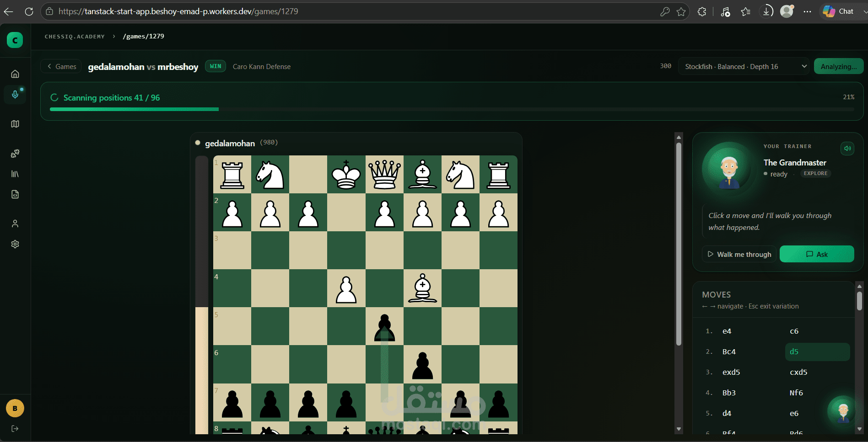Open the map icon in sidebar
868x442 pixels.
pos(15,124)
